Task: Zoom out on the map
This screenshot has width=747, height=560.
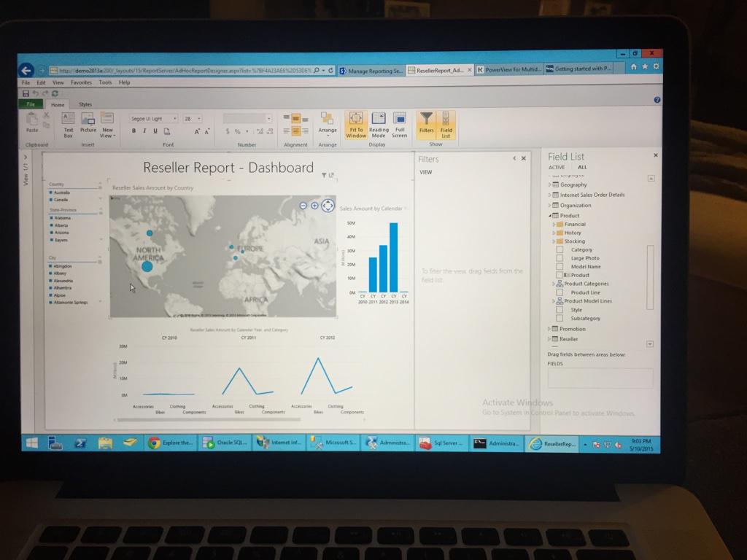Action: 303,205
